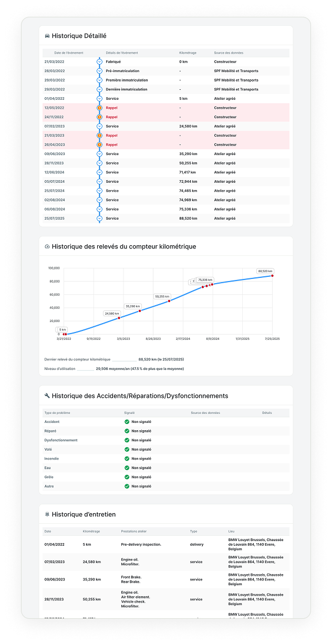The image size is (332, 644).
Task: Click the green check in the Incendie row
Action: click(x=127, y=459)
